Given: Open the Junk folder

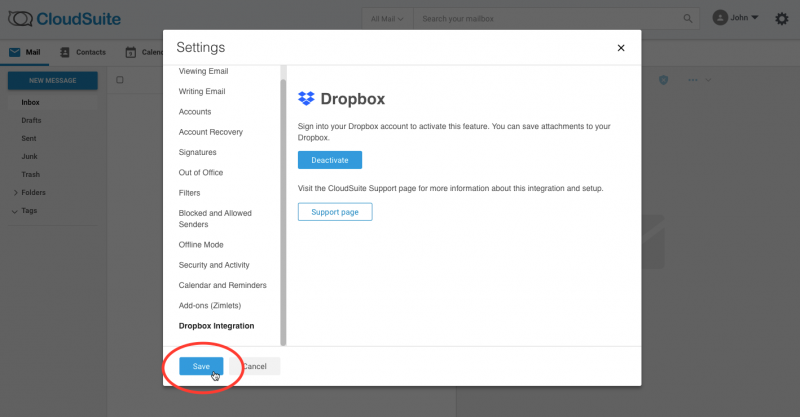Looking at the screenshot, I should [29, 156].
